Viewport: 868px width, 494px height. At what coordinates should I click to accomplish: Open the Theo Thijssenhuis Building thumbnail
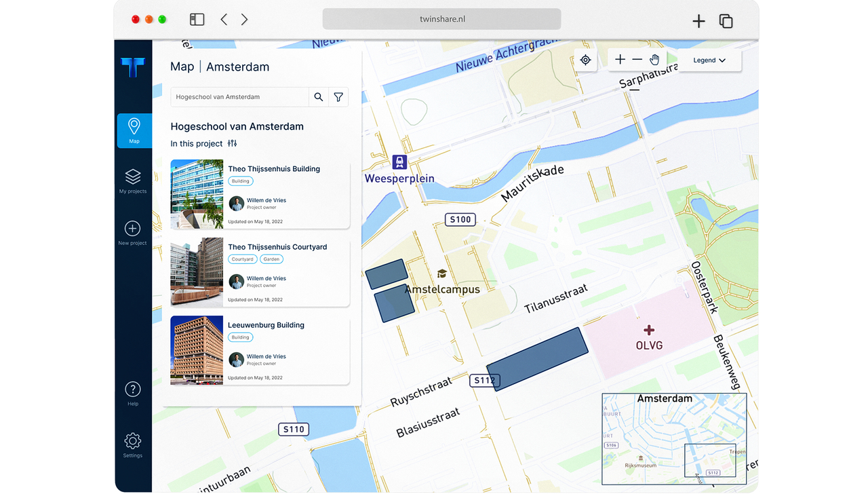point(197,194)
